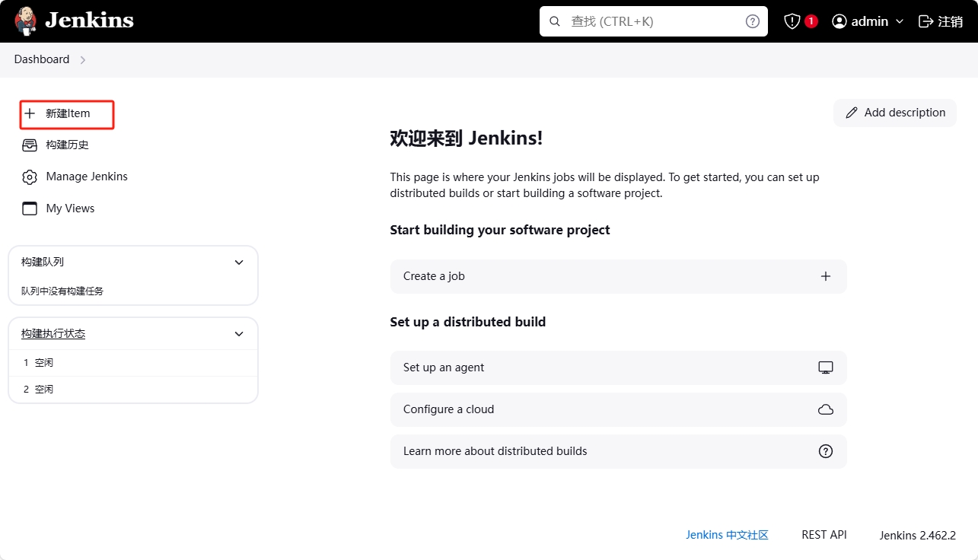Open 构建历史 in the sidebar
Viewport: 978px width, 560px height.
(x=68, y=145)
